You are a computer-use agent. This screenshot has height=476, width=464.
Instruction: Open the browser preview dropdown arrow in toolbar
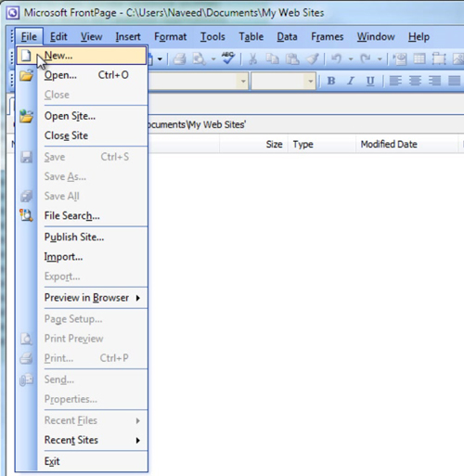tap(213, 58)
